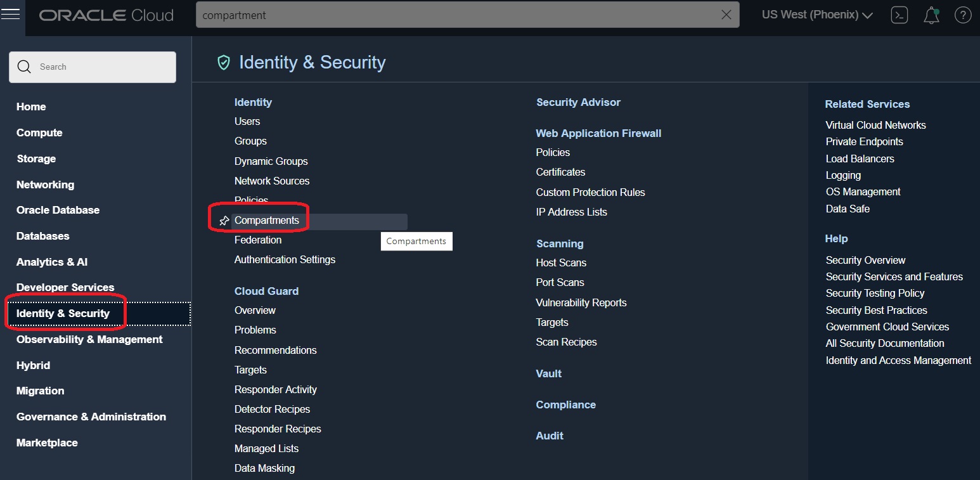Open Networking in the navigation menu
980x480 pixels.
click(45, 185)
